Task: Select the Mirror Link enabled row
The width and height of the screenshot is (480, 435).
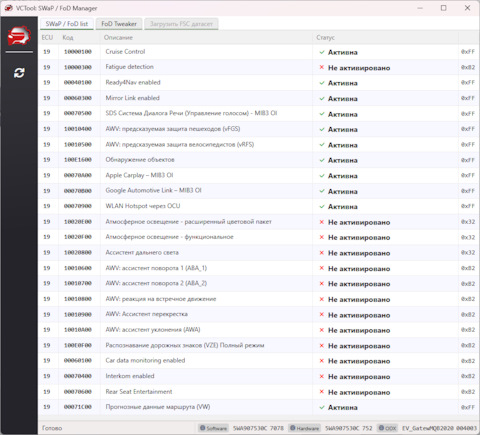Action: (258, 98)
